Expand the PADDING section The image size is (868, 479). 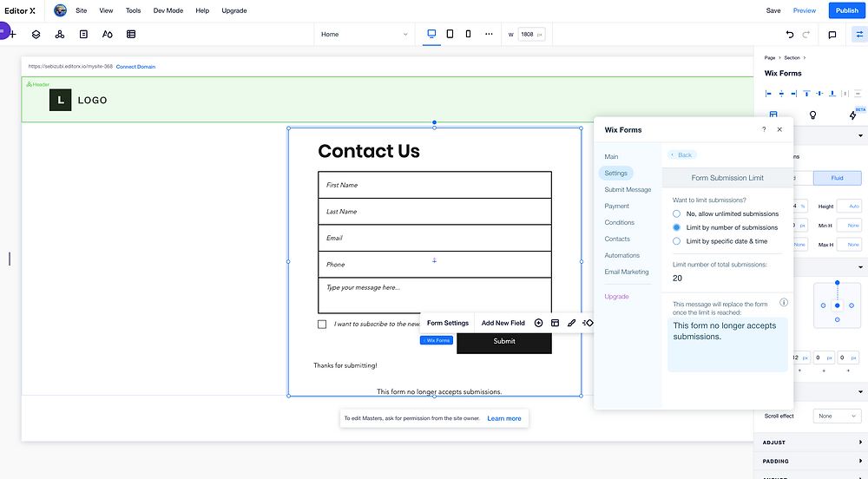point(811,462)
